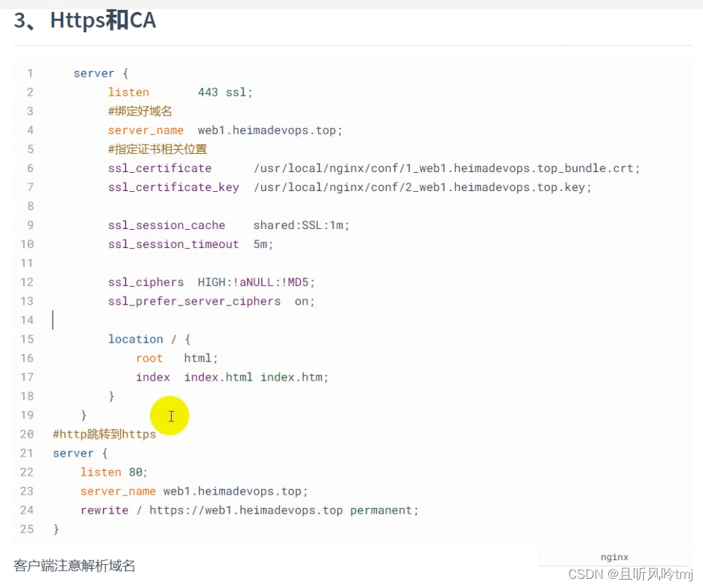Click the "listen 80;" line
The width and height of the screenshot is (703, 588).
click(114, 472)
